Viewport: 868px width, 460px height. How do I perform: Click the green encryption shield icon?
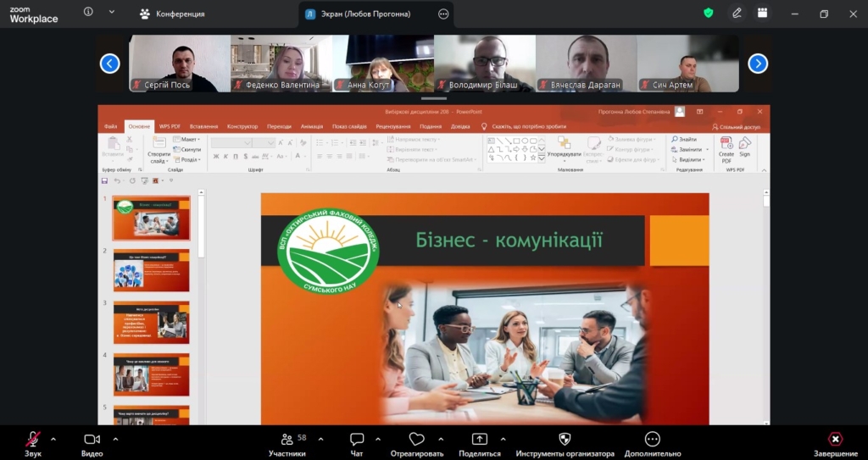coord(709,13)
